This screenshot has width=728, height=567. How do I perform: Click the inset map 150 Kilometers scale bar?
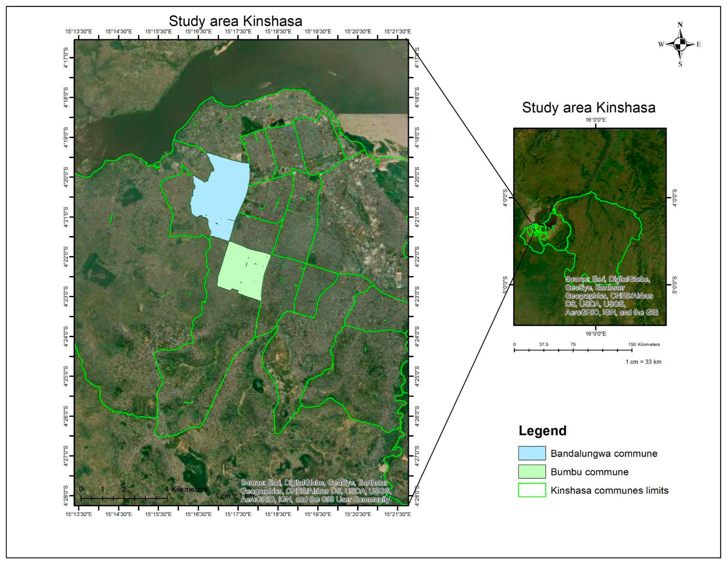click(573, 350)
